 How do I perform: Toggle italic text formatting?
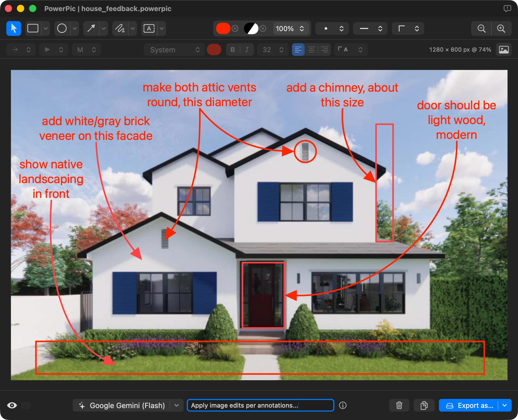247,50
